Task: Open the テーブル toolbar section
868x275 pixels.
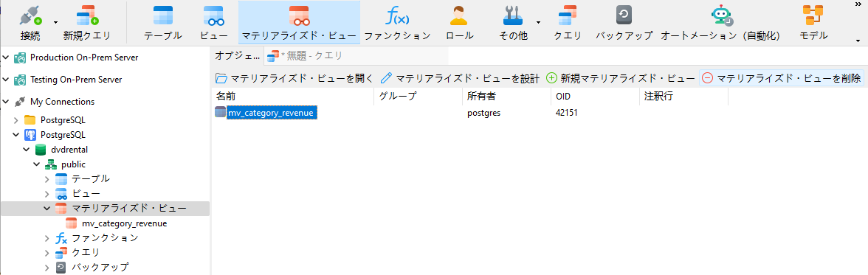Action: pos(162,22)
